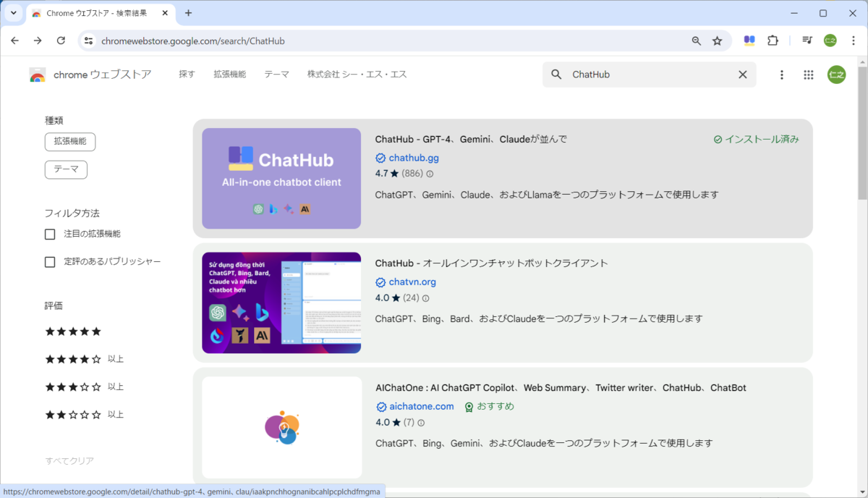Open the AIChatOne lightbulb logo thumbnail

tap(281, 427)
